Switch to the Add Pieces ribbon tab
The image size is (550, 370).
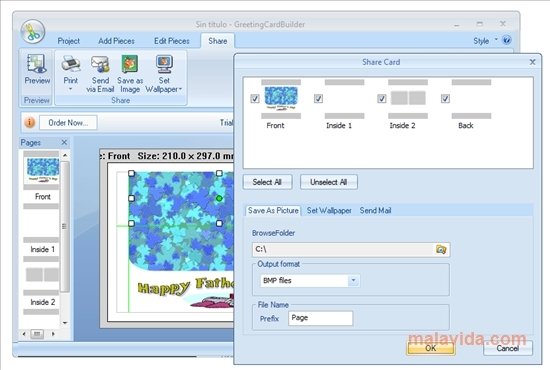click(x=116, y=41)
